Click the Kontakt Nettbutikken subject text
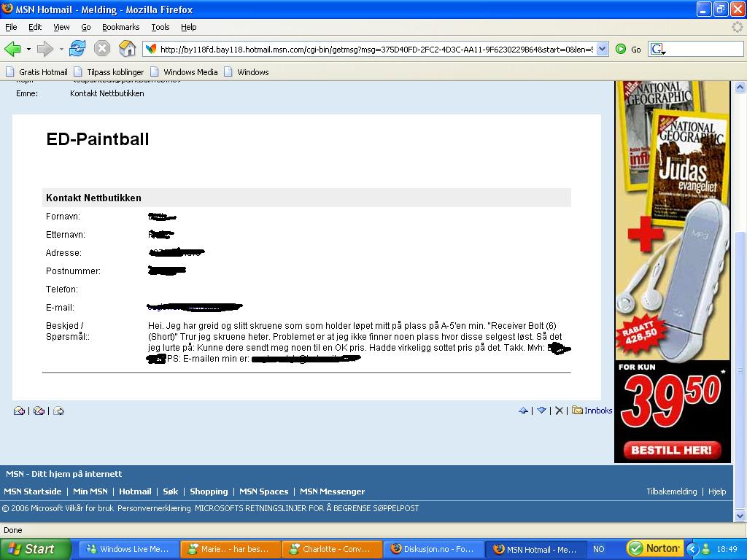The width and height of the screenshot is (747, 560). pyautogui.click(x=107, y=93)
